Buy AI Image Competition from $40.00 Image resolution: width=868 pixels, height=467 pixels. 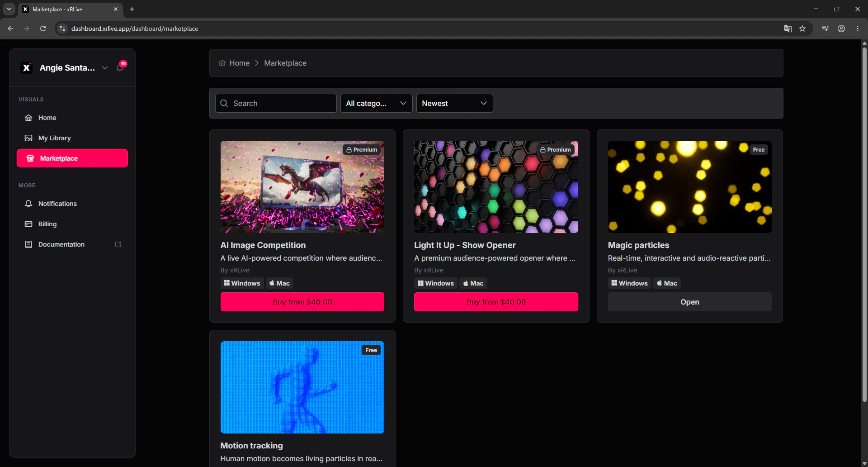(302, 302)
